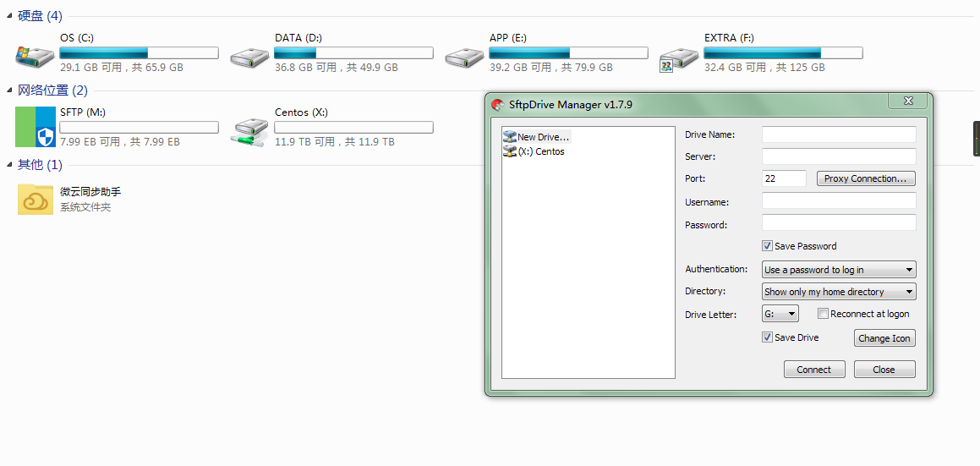Enable Reconnect at logon checkbox
Viewport: 980px width, 466px height.
coord(824,314)
